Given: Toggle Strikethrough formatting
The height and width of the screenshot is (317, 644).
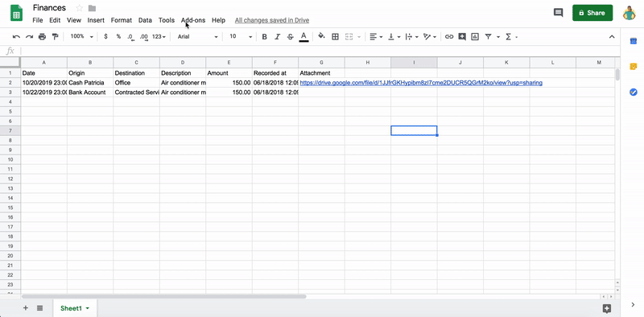Looking at the screenshot, I should 291,36.
